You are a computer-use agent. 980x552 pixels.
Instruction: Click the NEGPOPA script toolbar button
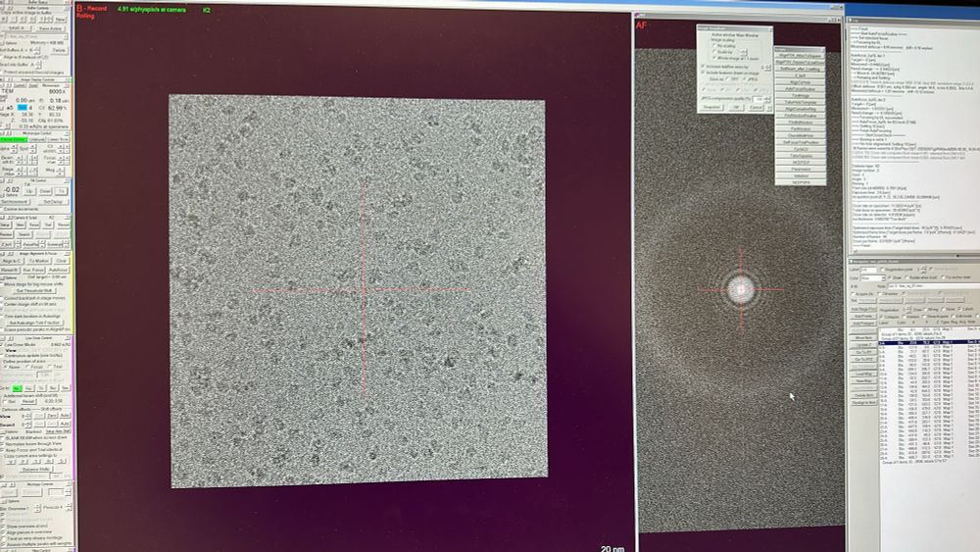[x=801, y=182]
